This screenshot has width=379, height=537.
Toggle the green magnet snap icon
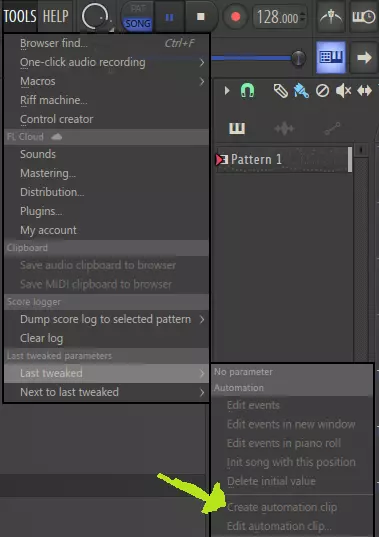pos(247,91)
